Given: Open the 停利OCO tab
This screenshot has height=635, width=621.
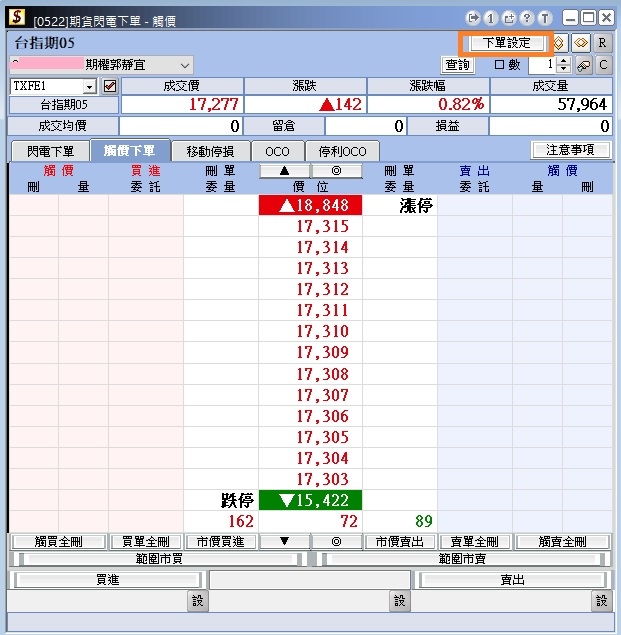Looking at the screenshot, I should click(342, 151).
